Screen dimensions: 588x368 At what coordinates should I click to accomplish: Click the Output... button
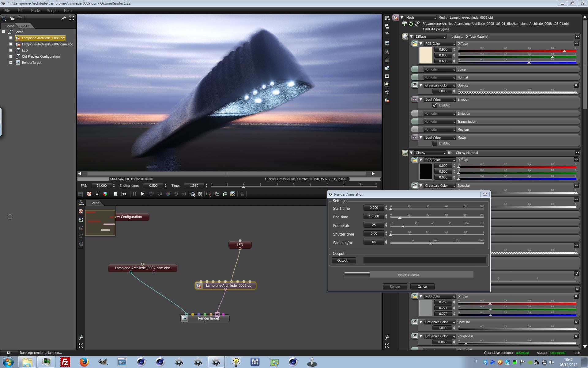coord(344,260)
